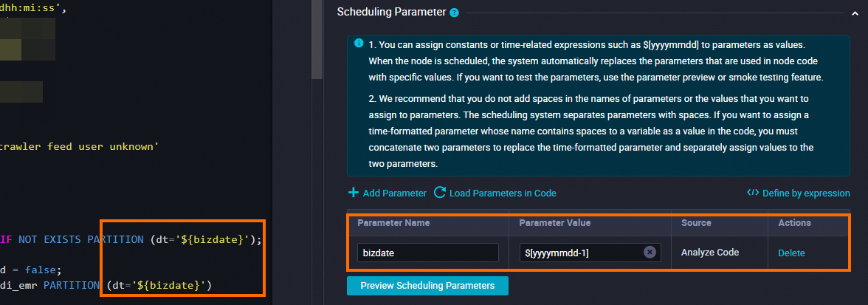
Task: Click the code brackets icon for Define by expression
Action: (753, 193)
